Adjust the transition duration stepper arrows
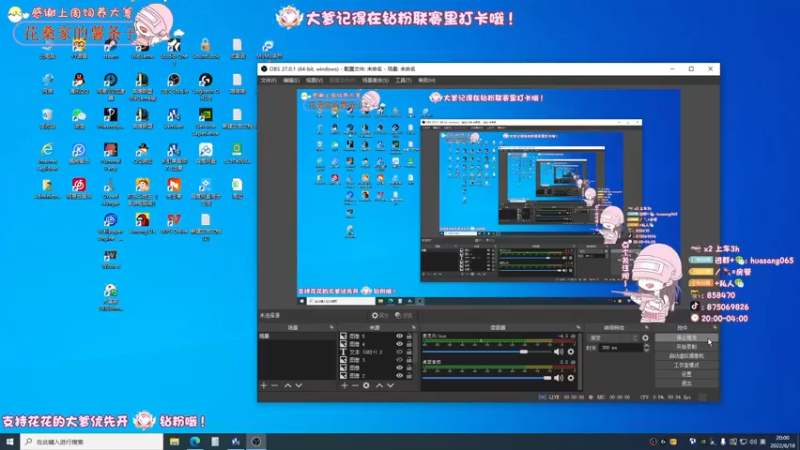This screenshot has width=800, height=450. pyautogui.click(x=646, y=347)
